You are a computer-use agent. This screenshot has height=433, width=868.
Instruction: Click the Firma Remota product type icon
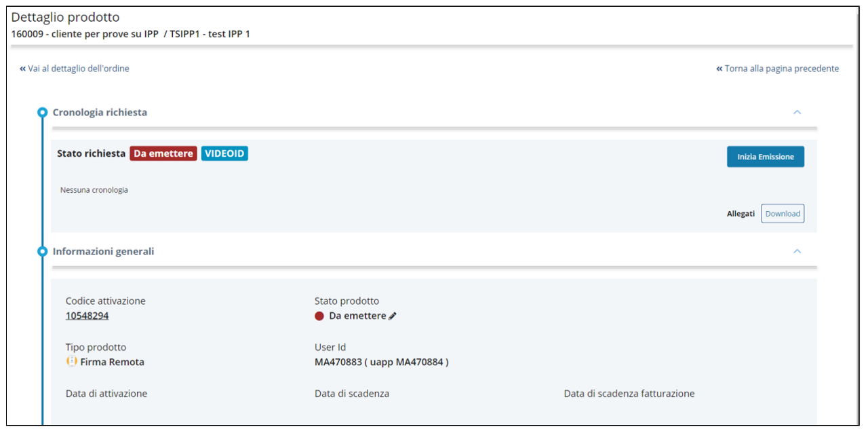pos(71,362)
